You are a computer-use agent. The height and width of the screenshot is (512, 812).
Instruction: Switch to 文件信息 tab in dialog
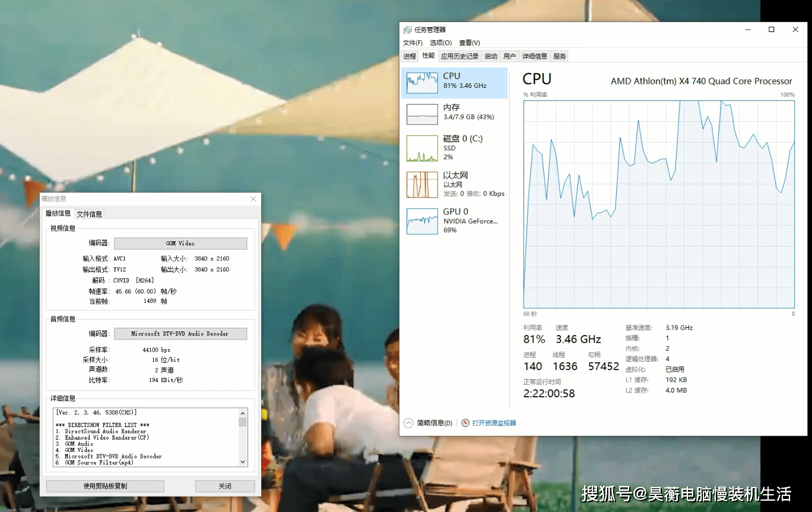tap(89, 214)
